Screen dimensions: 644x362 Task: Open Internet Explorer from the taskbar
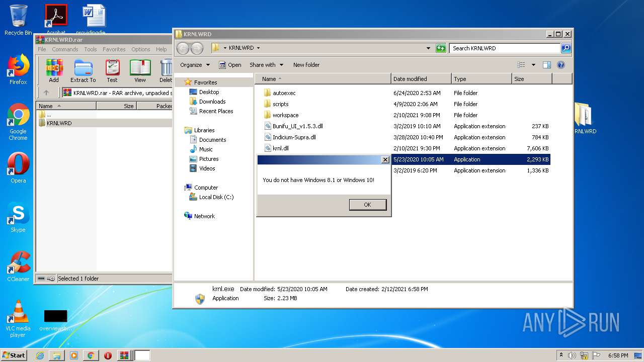point(40,355)
